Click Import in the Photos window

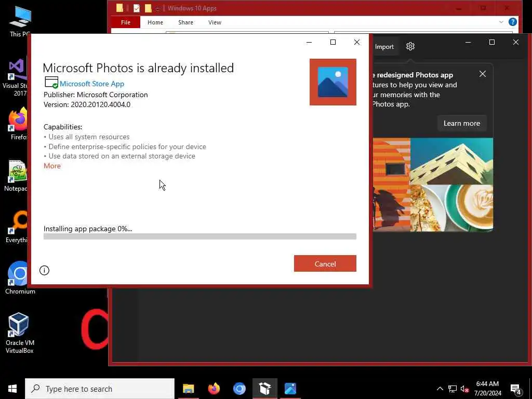[384, 47]
